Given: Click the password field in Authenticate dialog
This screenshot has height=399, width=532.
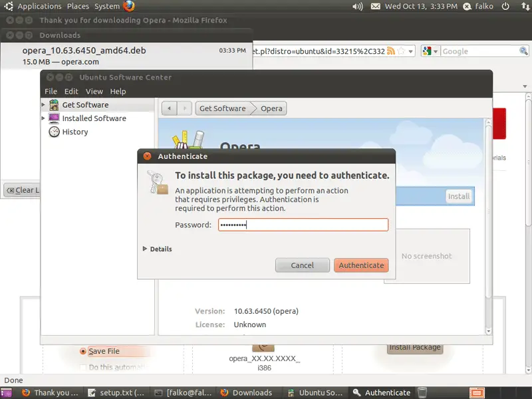Looking at the screenshot, I should (303, 225).
